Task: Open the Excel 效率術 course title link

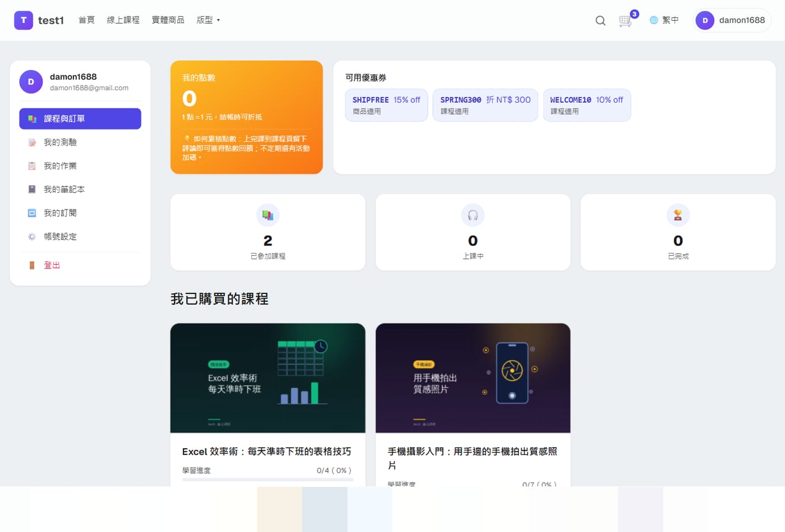Action: (x=267, y=452)
